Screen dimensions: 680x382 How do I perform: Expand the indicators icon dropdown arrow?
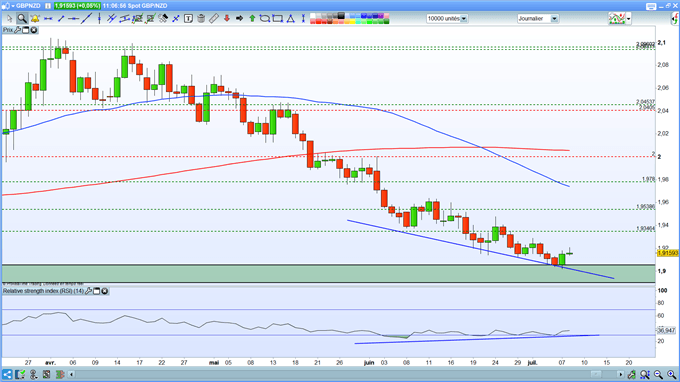(x=629, y=19)
